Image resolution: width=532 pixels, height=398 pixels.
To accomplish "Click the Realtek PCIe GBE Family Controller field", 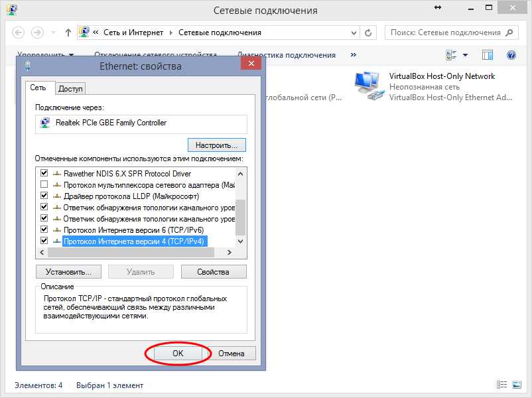I will [x=141, y=124].
